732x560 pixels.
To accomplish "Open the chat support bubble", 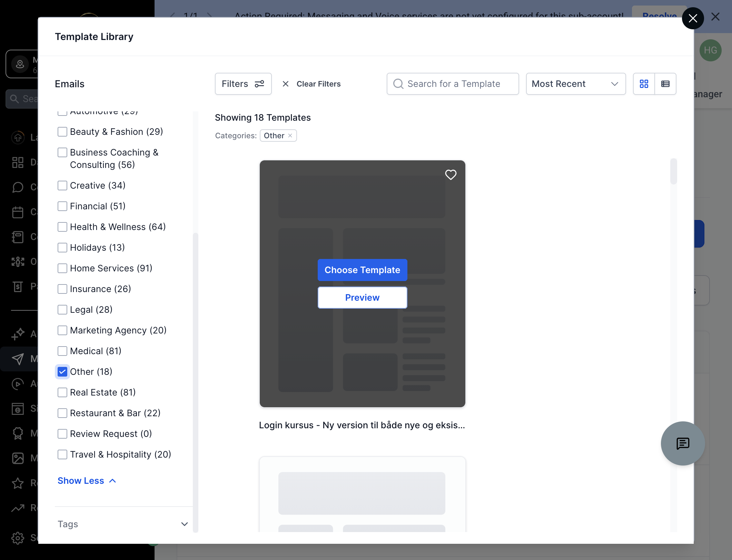I will click(683, 443).
